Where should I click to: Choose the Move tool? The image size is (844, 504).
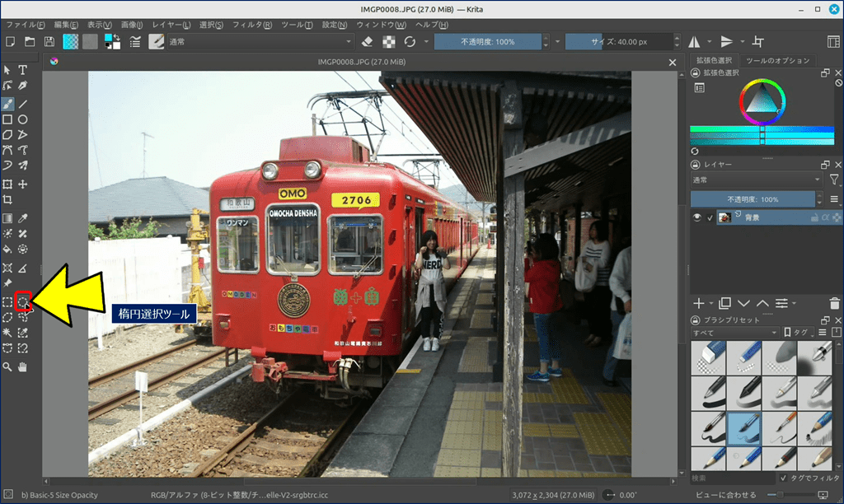click(x=23, y=184)
